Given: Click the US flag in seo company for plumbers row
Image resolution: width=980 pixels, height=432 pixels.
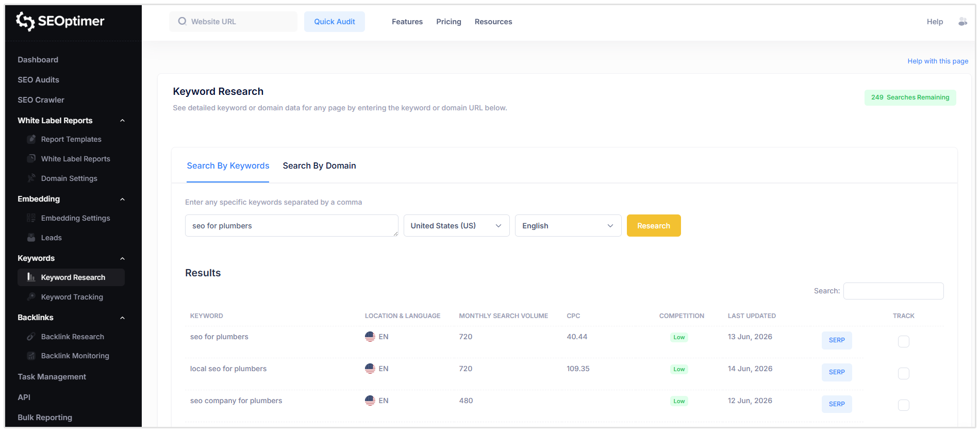Looking at the screenshot, I should (370, 401).
